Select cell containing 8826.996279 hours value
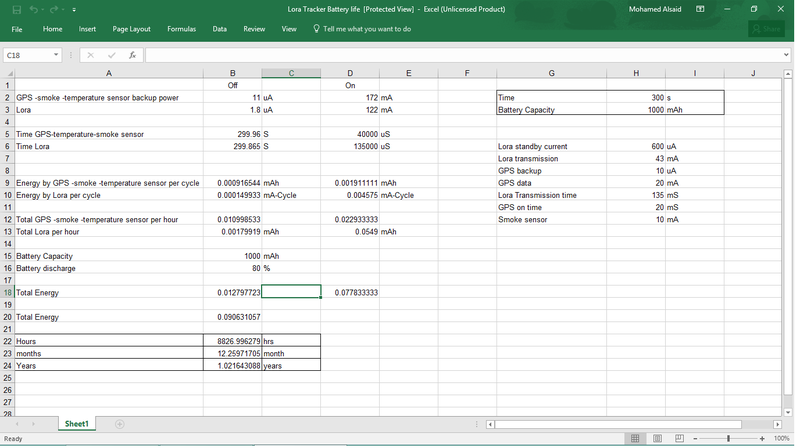The width and height of the screenshot is (800, 448). coord(233,341)
